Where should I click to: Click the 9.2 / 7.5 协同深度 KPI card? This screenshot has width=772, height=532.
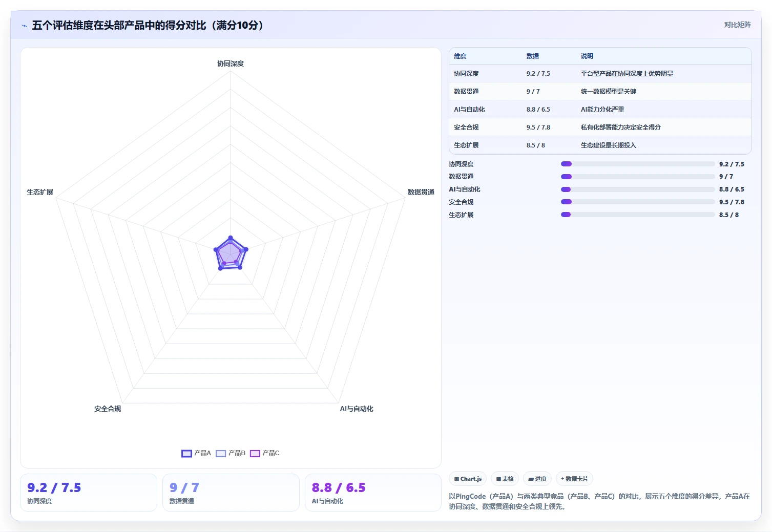[x=89, y=493]
